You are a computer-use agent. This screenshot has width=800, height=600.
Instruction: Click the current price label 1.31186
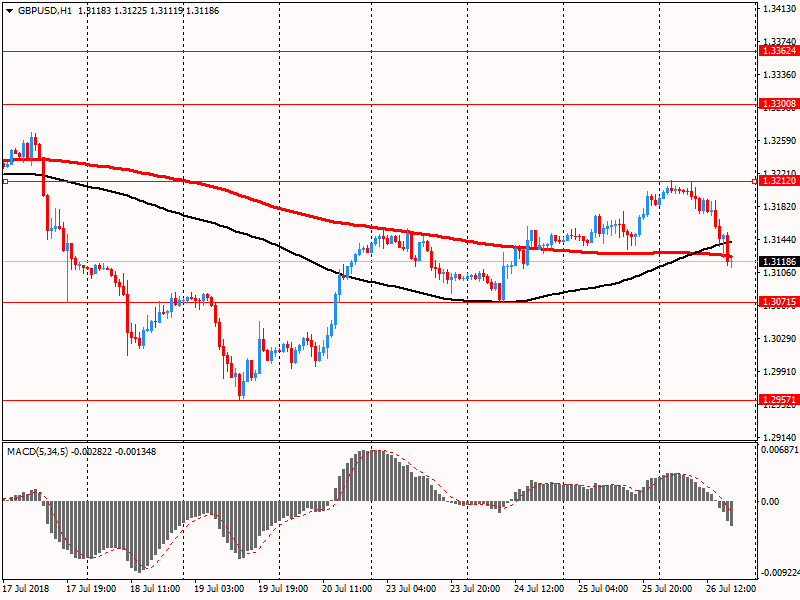click(779, 262)
